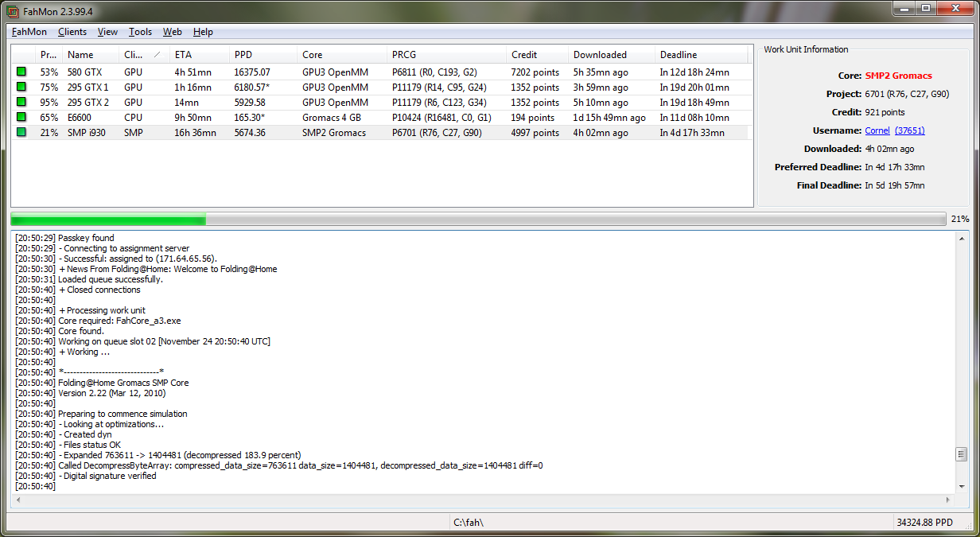Screen dimensions: 980x537
Task: Select the 580 GTX client name
Action: (84, 72)
